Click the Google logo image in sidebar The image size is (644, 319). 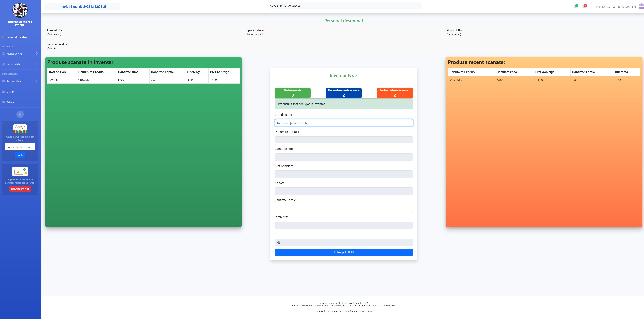[x=20, y=129]
